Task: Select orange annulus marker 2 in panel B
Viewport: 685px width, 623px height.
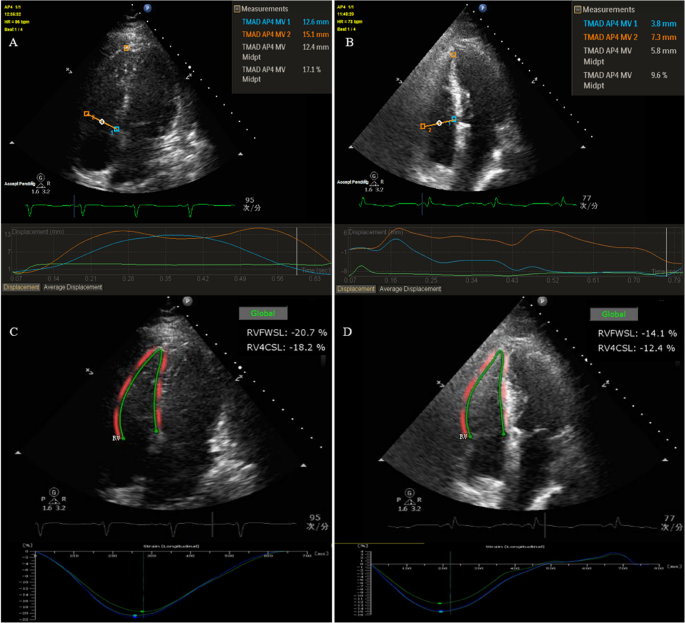Action: 422,126
